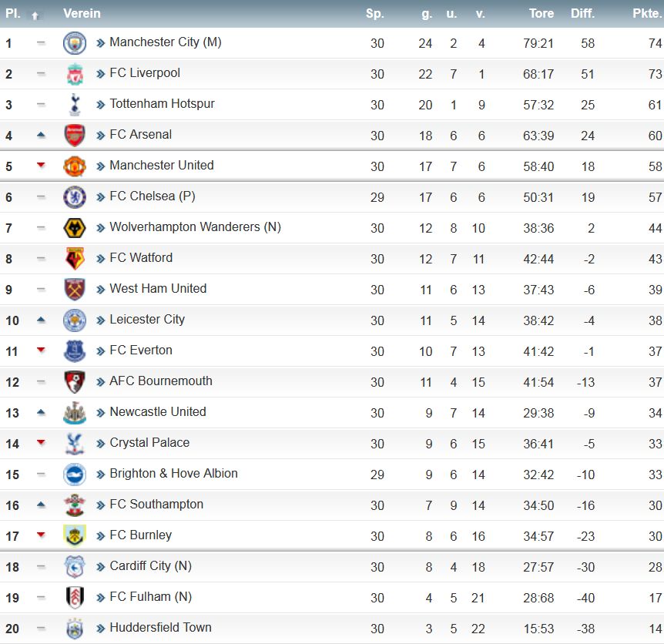
Task: Click the Crystal Palace eagle crest
Action: pos(75,444)
